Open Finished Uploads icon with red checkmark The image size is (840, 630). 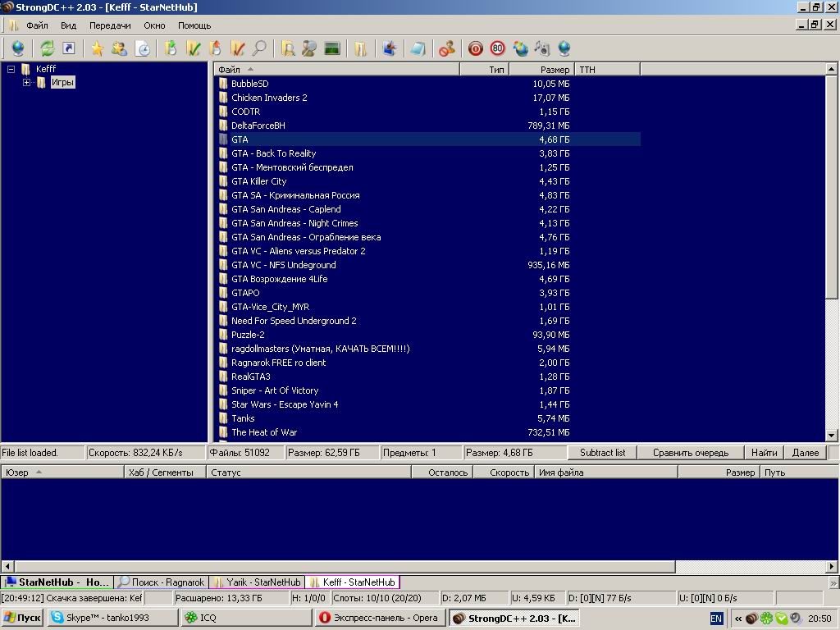237,48
